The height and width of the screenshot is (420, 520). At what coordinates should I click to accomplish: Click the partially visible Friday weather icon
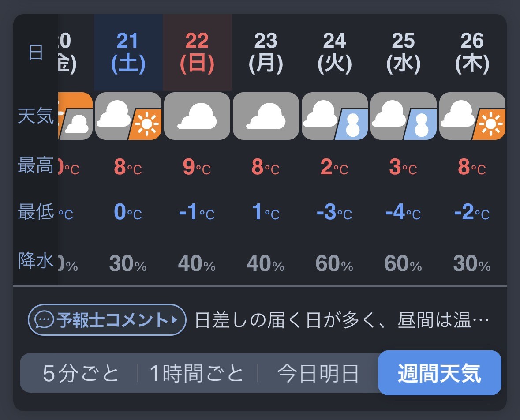tap(75, 116)
